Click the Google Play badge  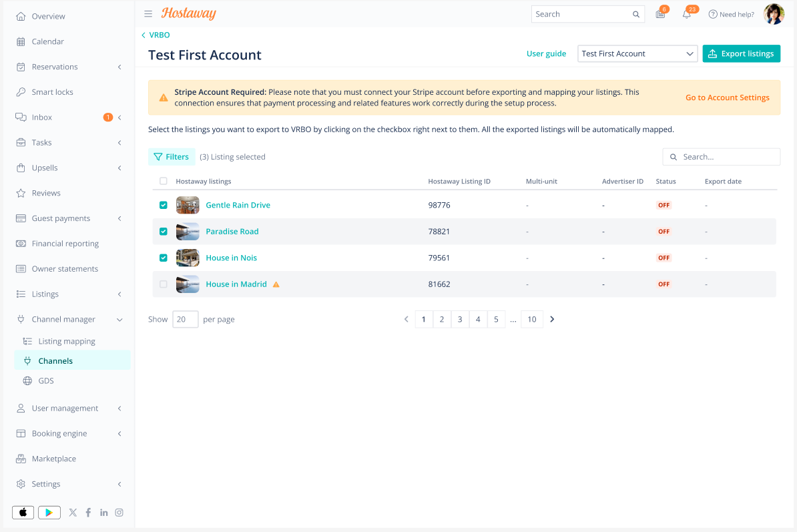coord(49,512)
